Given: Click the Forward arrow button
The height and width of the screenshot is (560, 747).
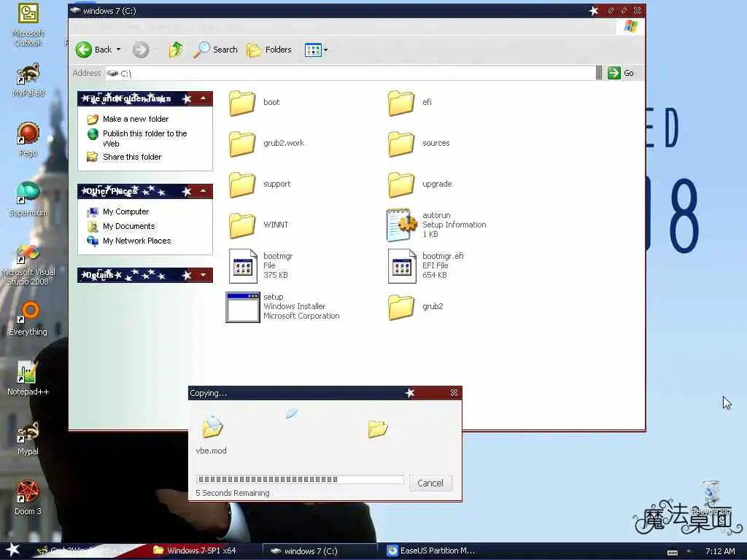Looking at the screenshot, I should pyautogui.click(x=141, y=50).
